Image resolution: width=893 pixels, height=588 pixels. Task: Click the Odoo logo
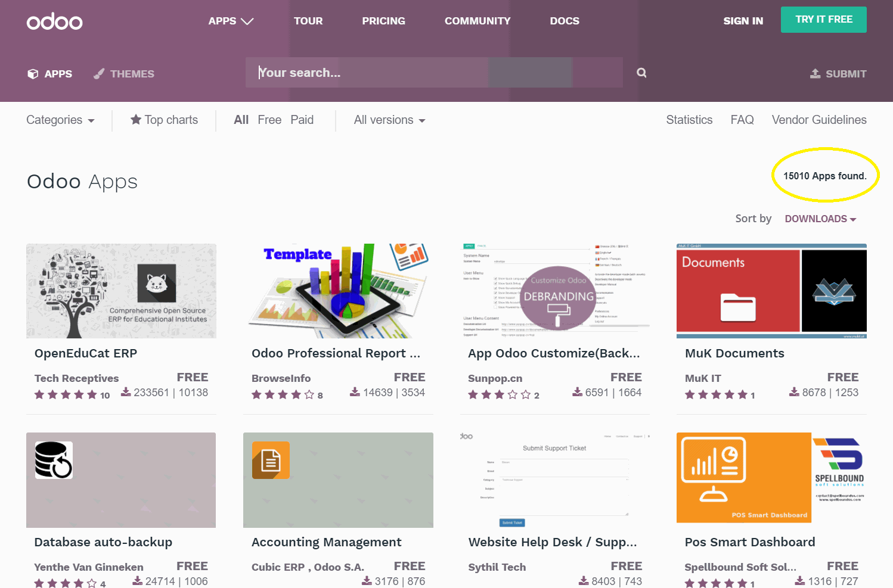pos(54,21)
